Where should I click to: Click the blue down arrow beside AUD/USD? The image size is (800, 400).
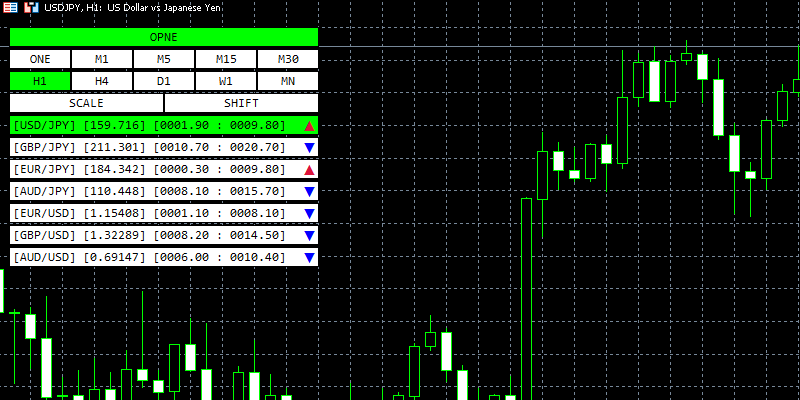(x=310, y=258)
